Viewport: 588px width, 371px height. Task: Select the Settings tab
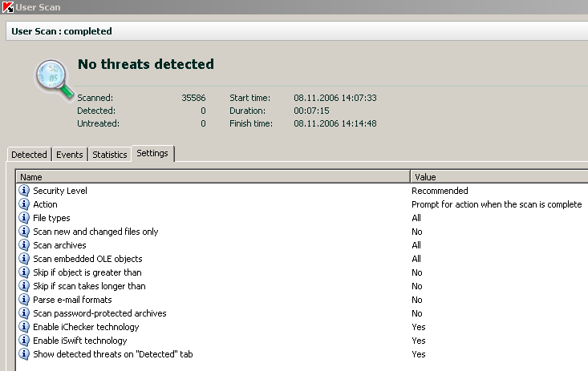click(152, 153)
